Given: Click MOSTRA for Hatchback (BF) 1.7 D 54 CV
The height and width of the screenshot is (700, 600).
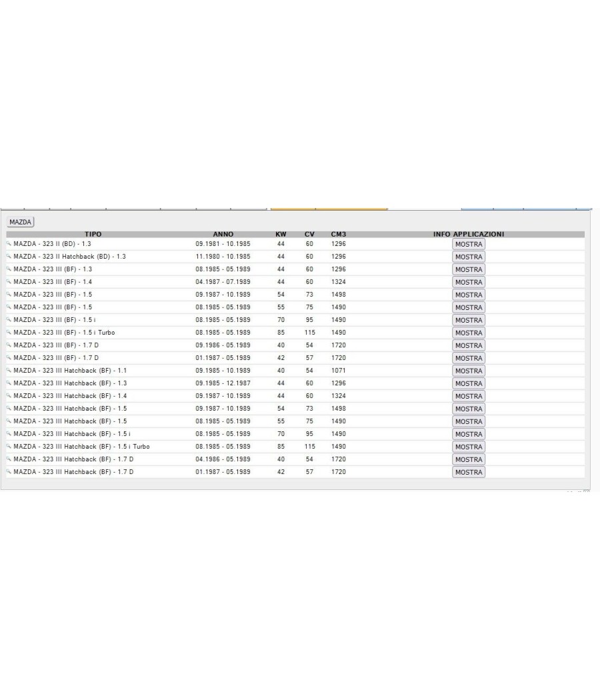Looking at the screenshot, I should click(469, 459).
